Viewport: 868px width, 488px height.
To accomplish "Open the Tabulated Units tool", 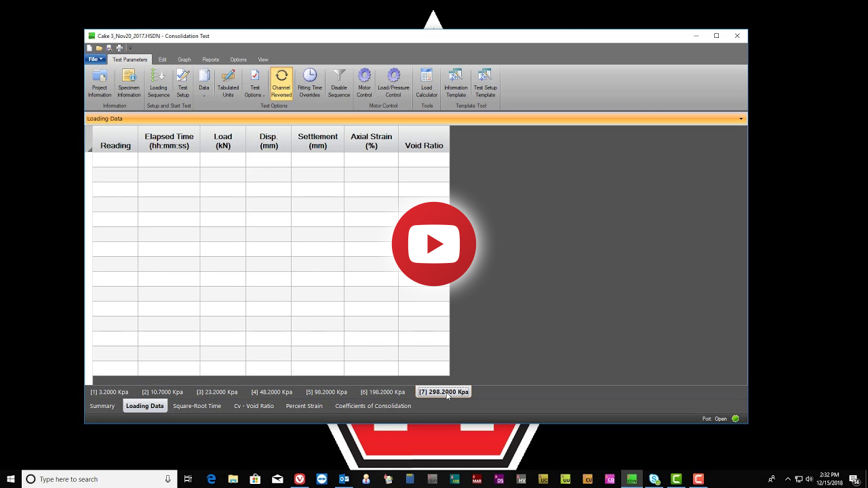I will pos(228,83).
